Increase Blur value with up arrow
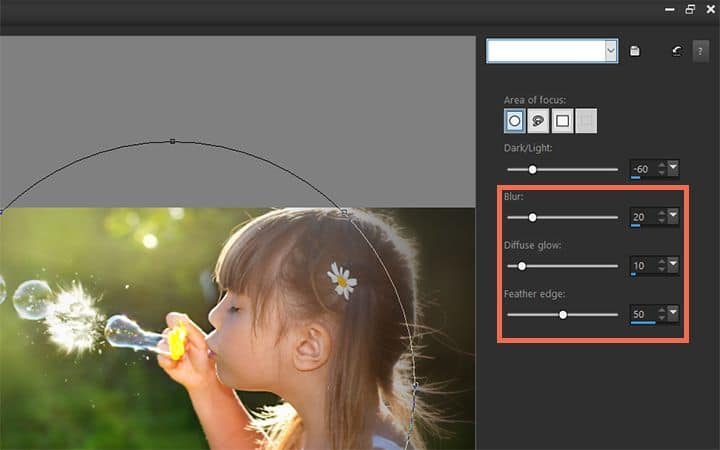Image resolution: width=720 pixels, height=450 pixels. (x=662, y=213)
